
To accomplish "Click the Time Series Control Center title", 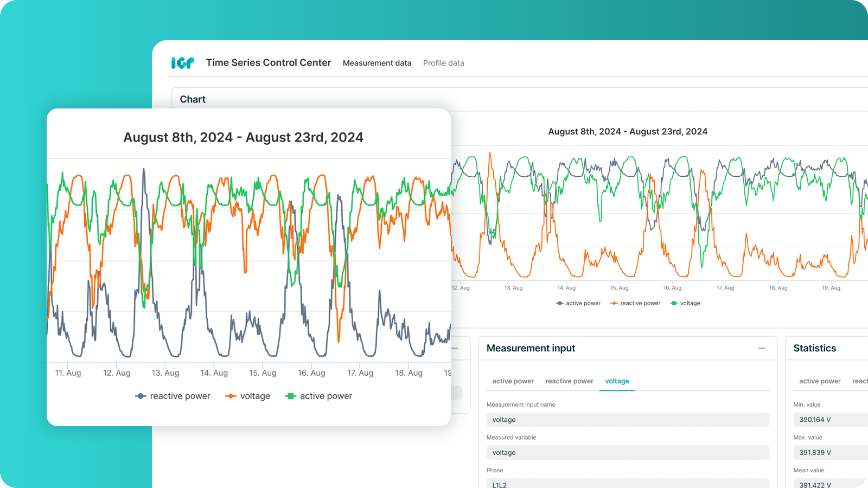I will [269, 63].
